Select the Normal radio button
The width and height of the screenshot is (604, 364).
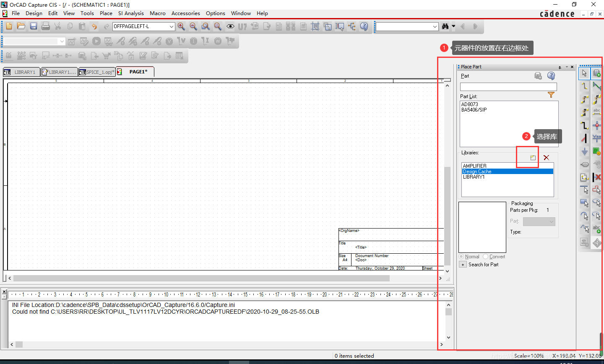tap(461, 257)
